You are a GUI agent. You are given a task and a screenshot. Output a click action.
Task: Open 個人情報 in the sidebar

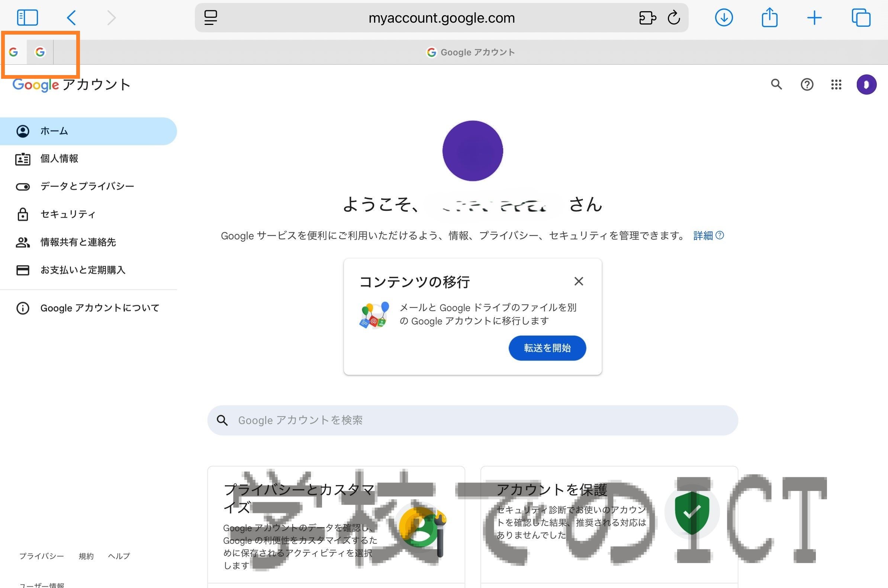[x=88, y=159]
